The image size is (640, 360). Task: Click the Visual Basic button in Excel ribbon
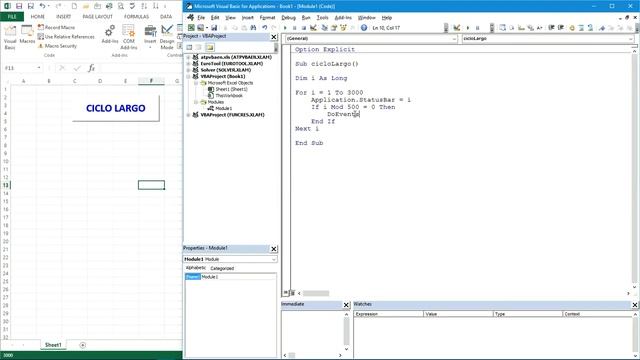[x=10, y=38]
